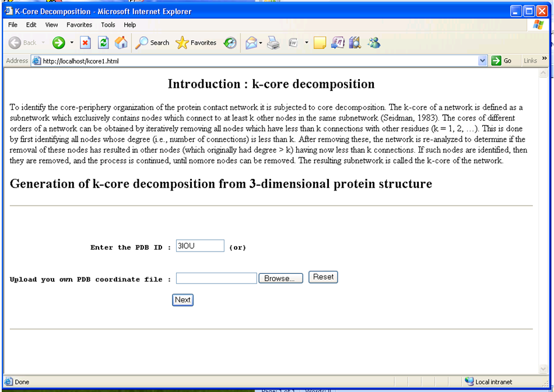This screenshot has height=392, width=554.
Task: Click the Edit with Word icon
Action: (293, 43)
